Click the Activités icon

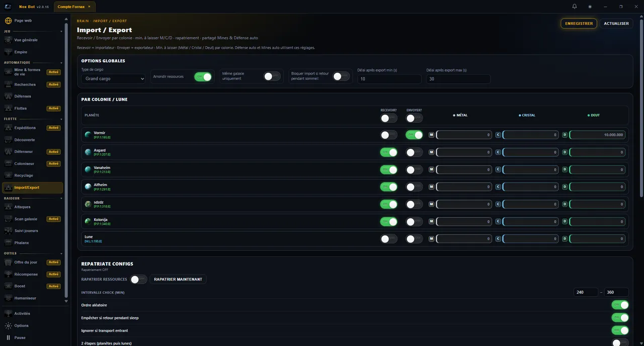[x=8, y=313]
